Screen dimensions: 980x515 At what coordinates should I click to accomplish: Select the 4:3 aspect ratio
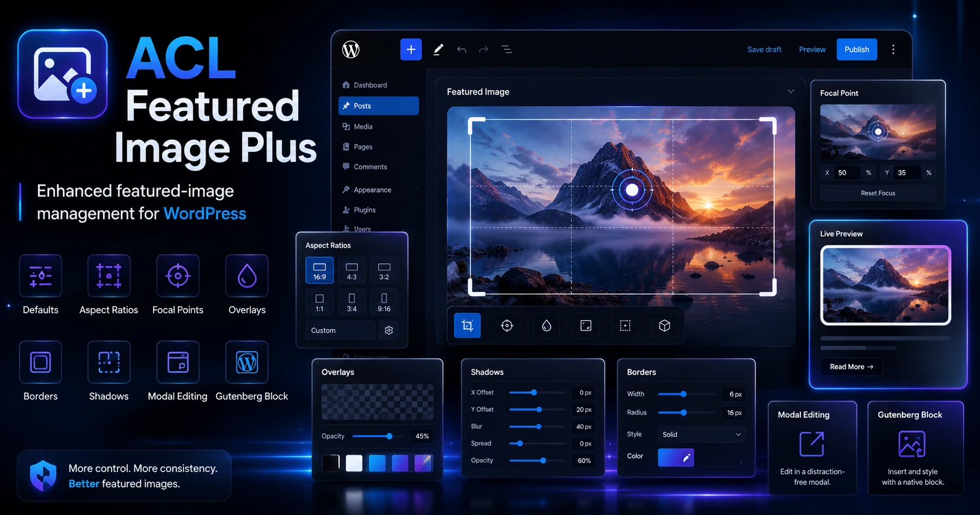352,271
